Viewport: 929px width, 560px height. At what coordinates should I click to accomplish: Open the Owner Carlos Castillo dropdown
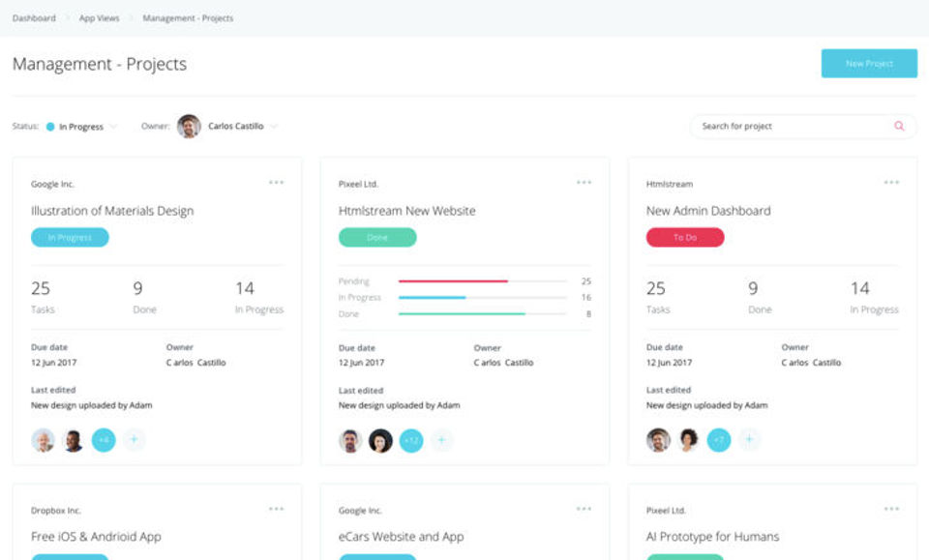click(227, 126)
